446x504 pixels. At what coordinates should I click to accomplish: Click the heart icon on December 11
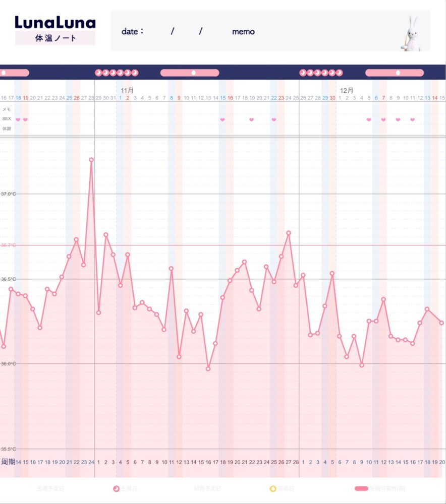pos(412,119)
